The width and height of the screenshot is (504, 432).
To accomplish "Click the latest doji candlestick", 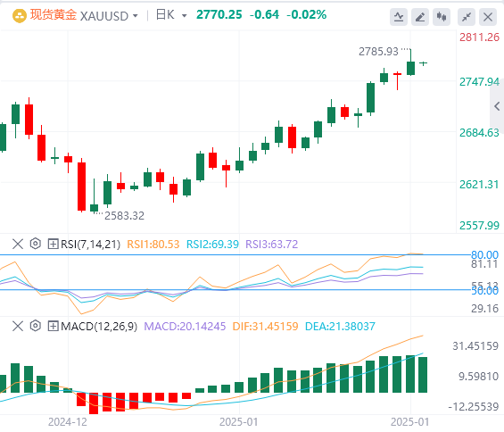I will click(424, 63).
